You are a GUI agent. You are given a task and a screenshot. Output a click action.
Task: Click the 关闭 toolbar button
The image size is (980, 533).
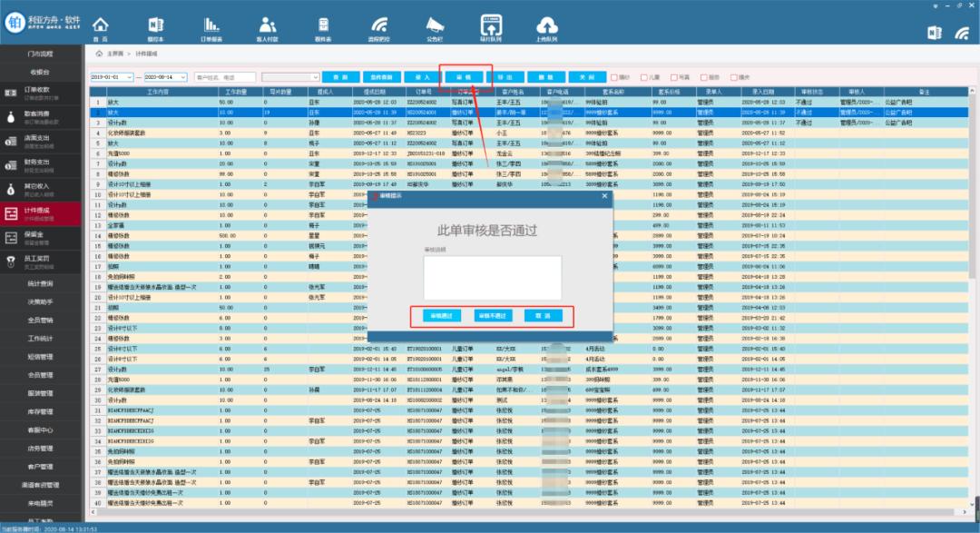point(587,77)
